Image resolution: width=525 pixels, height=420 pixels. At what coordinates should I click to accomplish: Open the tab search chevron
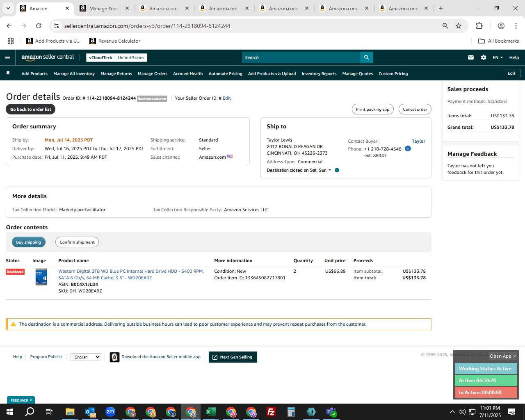pyautogui.click(x=8, y=8)
